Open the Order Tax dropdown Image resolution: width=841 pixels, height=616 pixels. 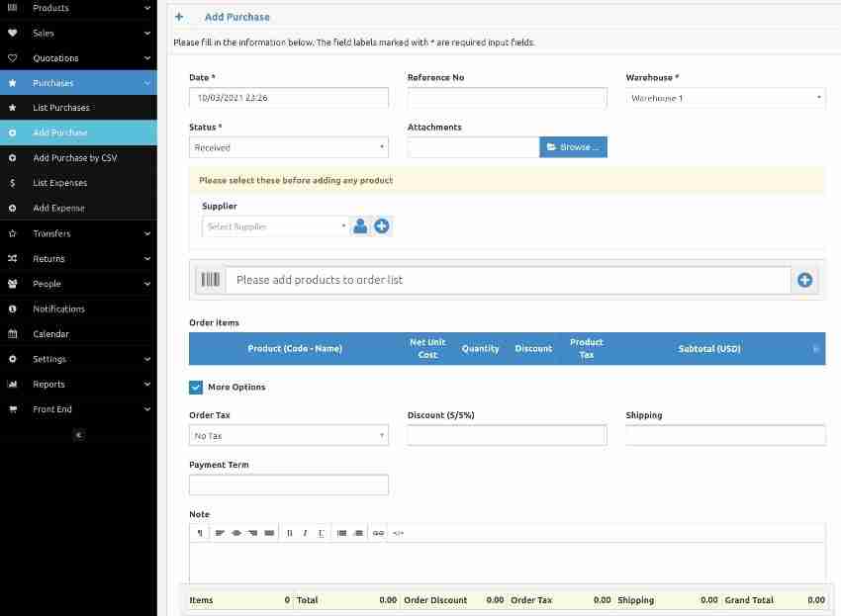coord(288,435)
